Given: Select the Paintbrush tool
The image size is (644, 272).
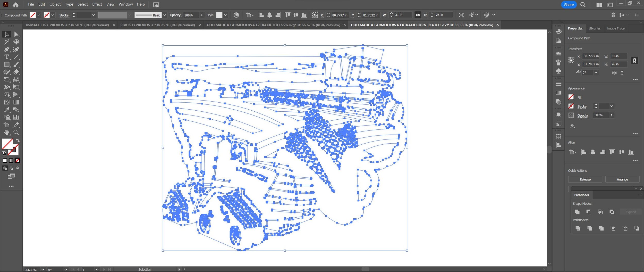Looking at the screenshot, I should pos(16,64).
